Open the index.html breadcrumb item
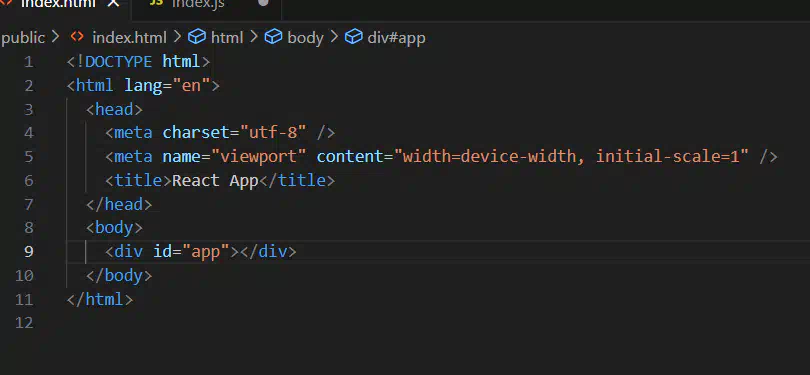Viewport: 810px width, 375px height. (129, 38)
